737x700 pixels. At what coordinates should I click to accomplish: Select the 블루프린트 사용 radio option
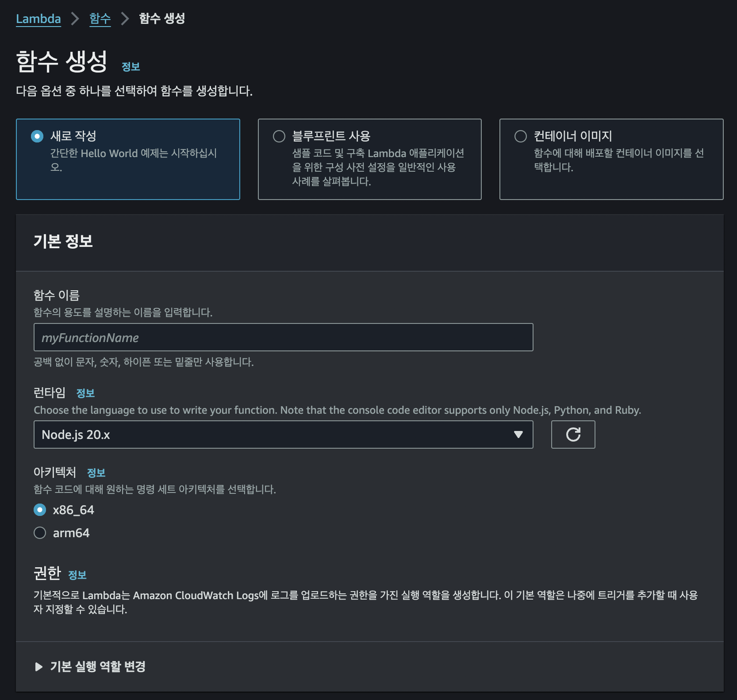279,136
